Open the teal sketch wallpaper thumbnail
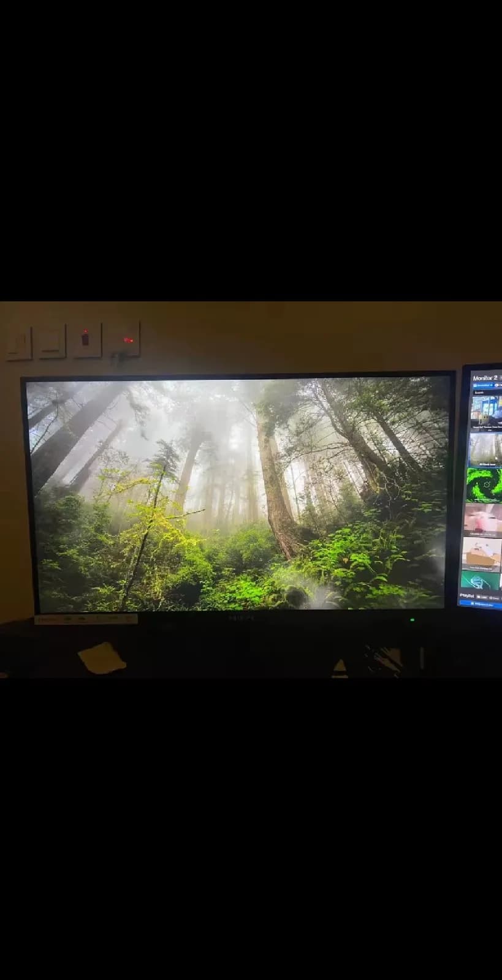The image size is (502, 980). 481,579
